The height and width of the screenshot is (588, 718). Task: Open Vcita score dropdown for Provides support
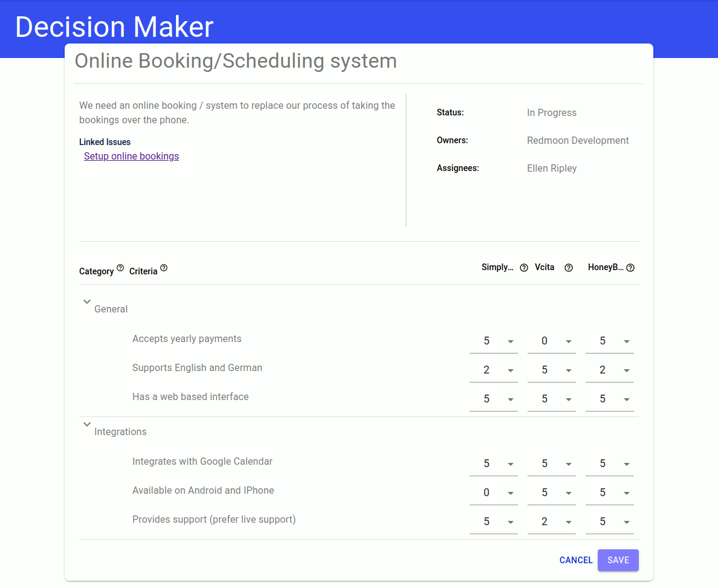coord(551,522)
